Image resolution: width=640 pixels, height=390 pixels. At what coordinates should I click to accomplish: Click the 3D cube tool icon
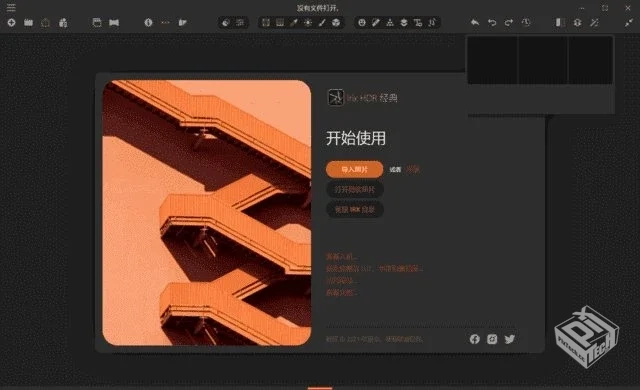336,22
